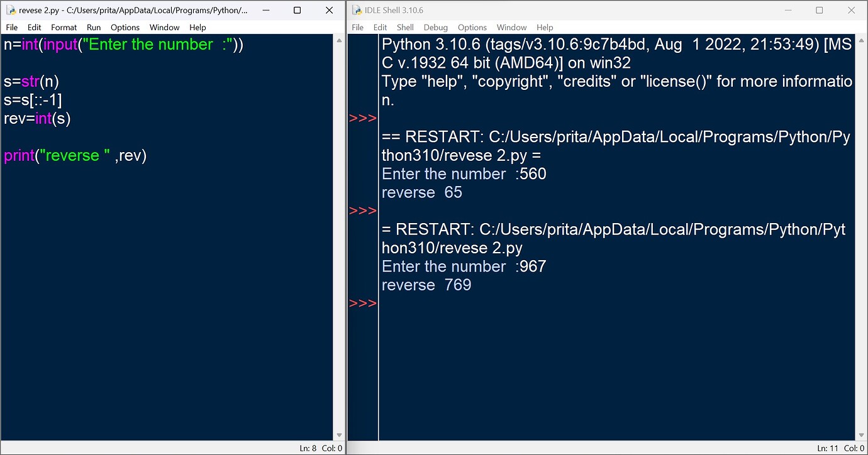
Task: Click shell line 'Enter the number :967'
Action: 464,267
